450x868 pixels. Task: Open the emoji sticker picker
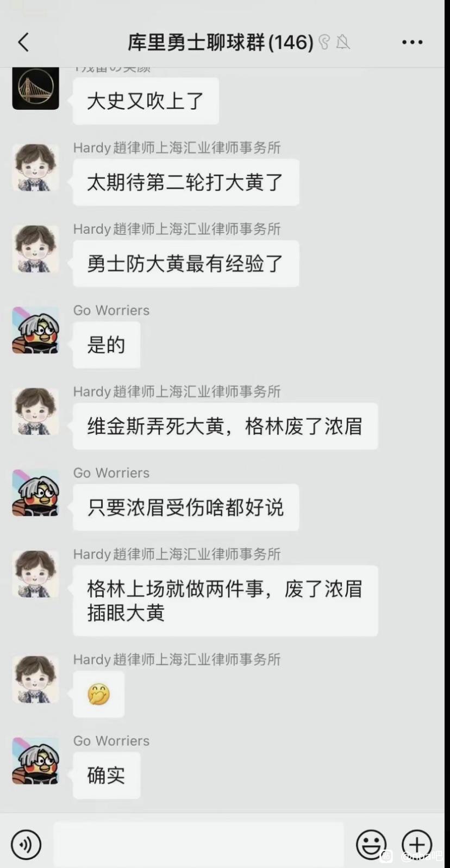point(371,845)
